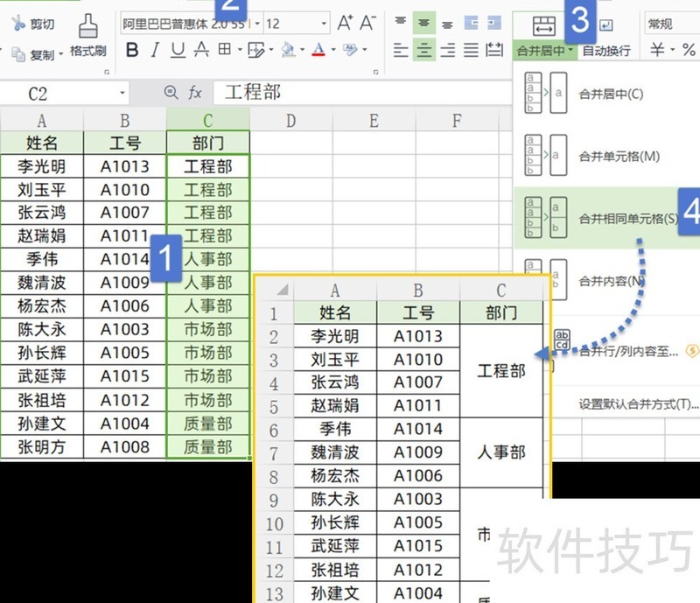Image resolution: width=700 pixels, height=603 pixels.
Task: Open the font name dropdown
Action: click(x=257, y=24)
